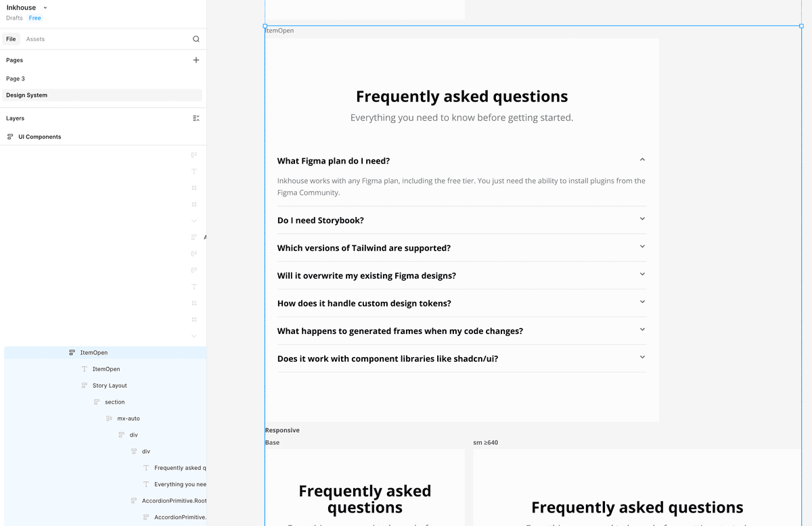Select Page 3 in the Pages list

tap(15, 78)
